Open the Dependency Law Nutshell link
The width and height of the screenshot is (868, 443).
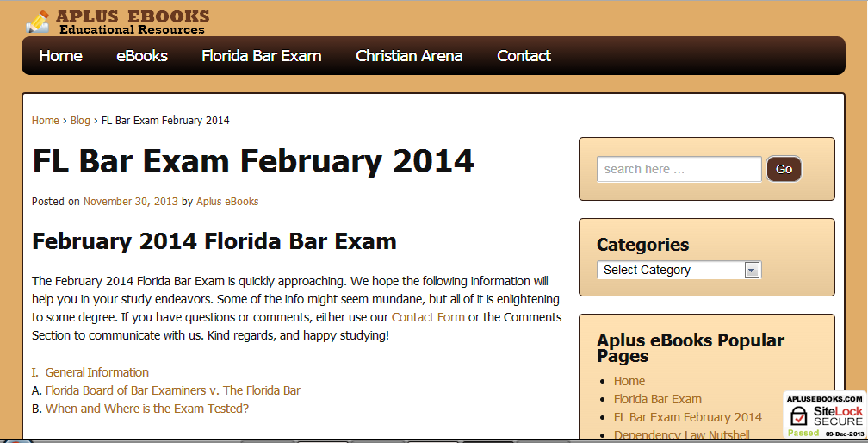682,434
